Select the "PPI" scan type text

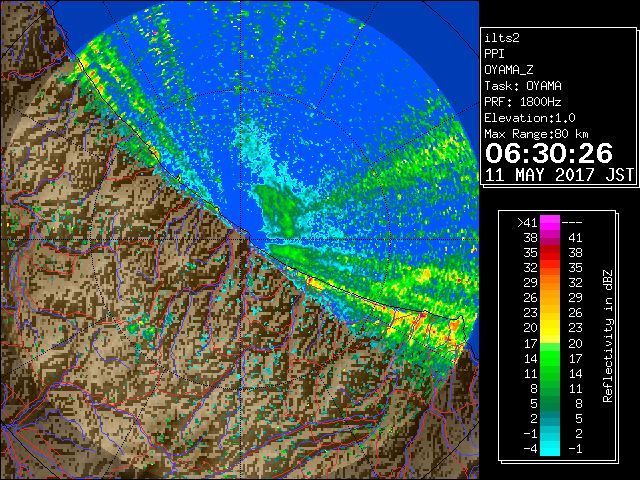point(494,54)
